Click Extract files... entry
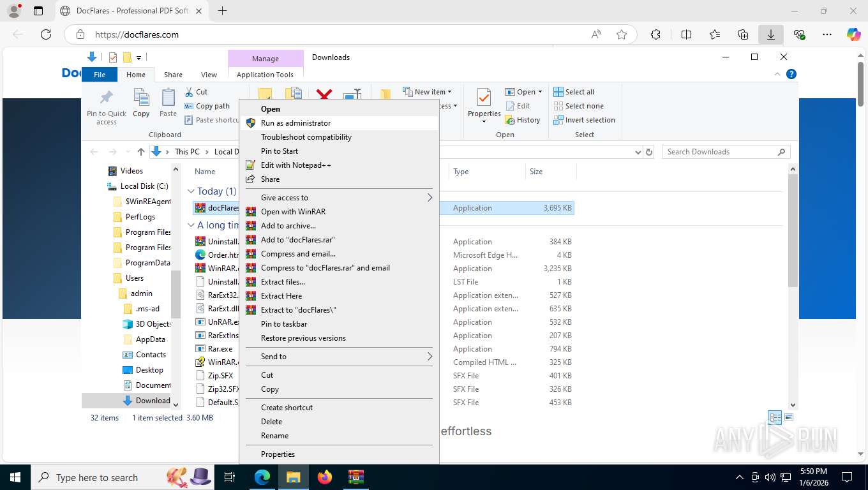Screen dimensions: 868x490 339,282
